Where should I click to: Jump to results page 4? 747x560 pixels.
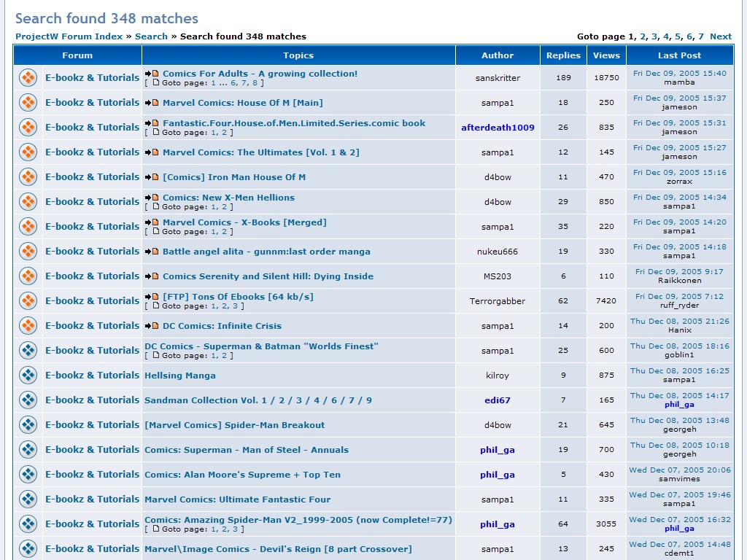(666, 36)
